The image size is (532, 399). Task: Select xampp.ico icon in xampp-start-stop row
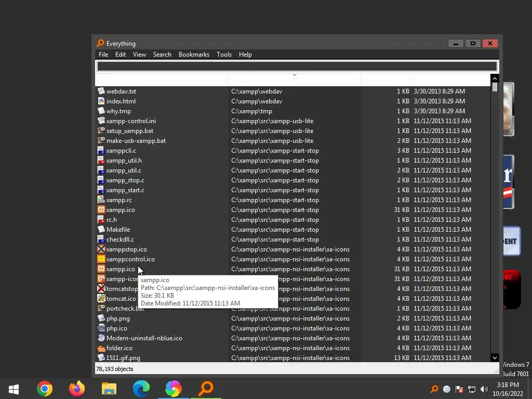coord(101,209)
